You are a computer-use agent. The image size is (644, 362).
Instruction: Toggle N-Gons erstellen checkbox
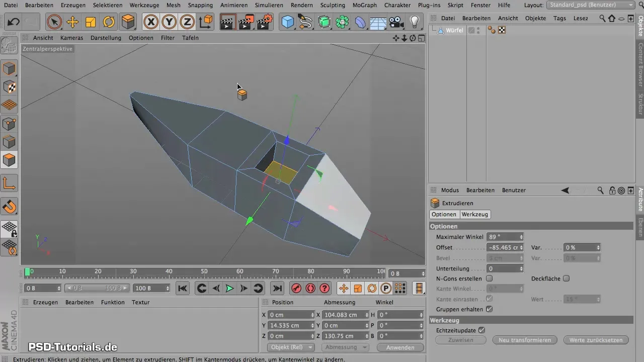pos(489,279)
